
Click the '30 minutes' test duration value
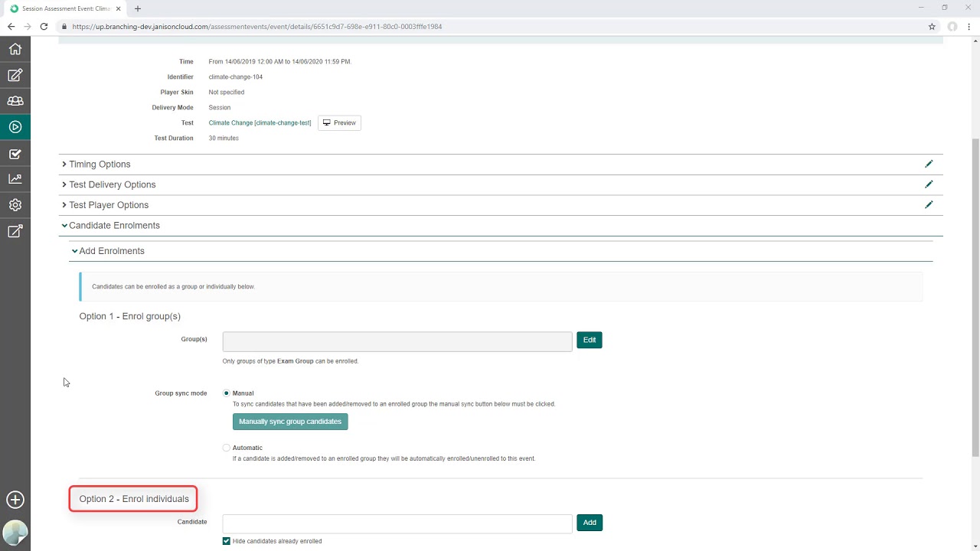(x=224, y=138)
